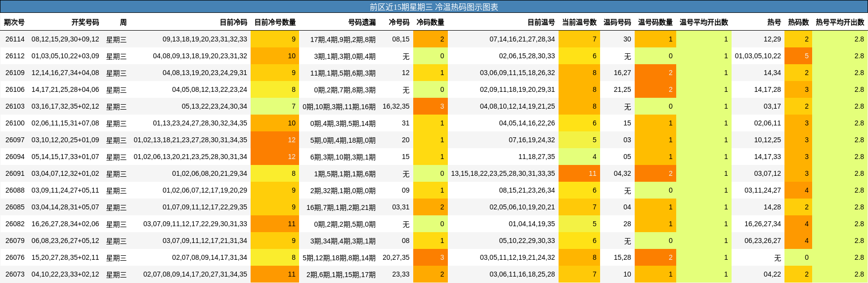The image size is (868, 283).
Task: Click the 冷码数量 column header
Action: tap(430, 22)
